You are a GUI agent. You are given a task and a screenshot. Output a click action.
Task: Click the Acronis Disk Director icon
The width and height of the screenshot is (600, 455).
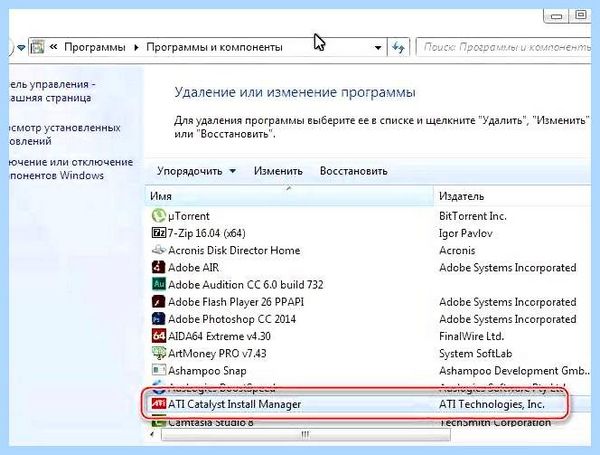coord(158,250)
